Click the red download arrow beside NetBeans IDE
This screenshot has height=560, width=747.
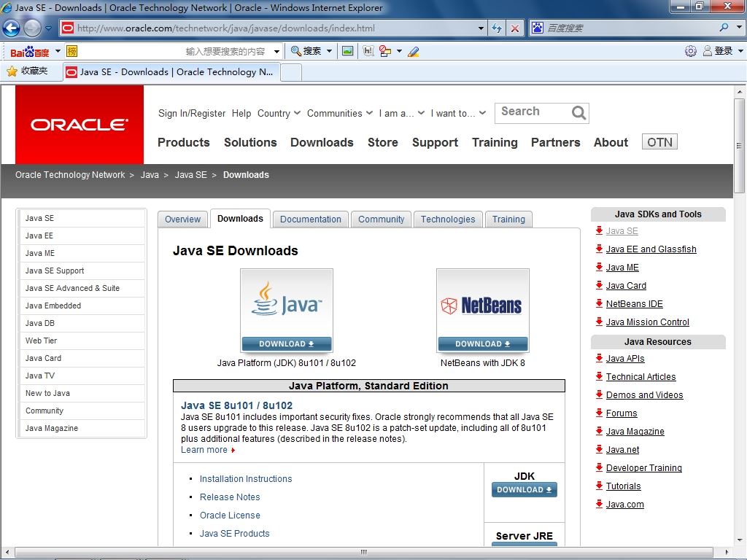pyautogui.click(x=600, y=303)
